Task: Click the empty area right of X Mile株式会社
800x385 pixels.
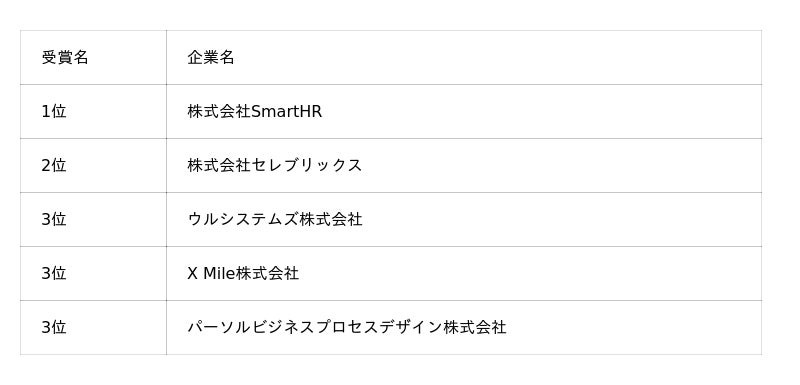Action: [x=531, y=274]
